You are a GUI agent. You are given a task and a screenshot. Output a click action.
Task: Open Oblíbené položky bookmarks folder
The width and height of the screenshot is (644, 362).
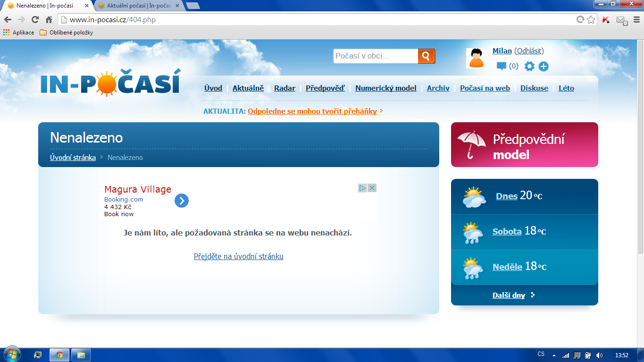[x=67, y=33]
